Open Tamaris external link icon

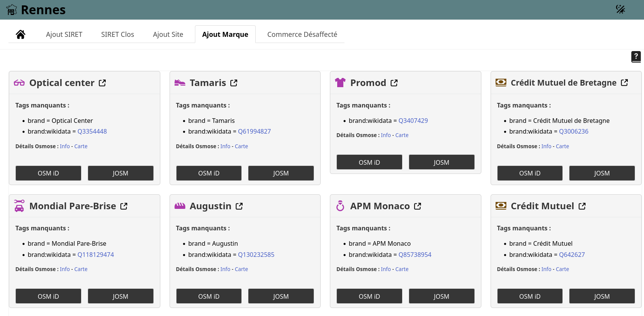coord(234,83)
